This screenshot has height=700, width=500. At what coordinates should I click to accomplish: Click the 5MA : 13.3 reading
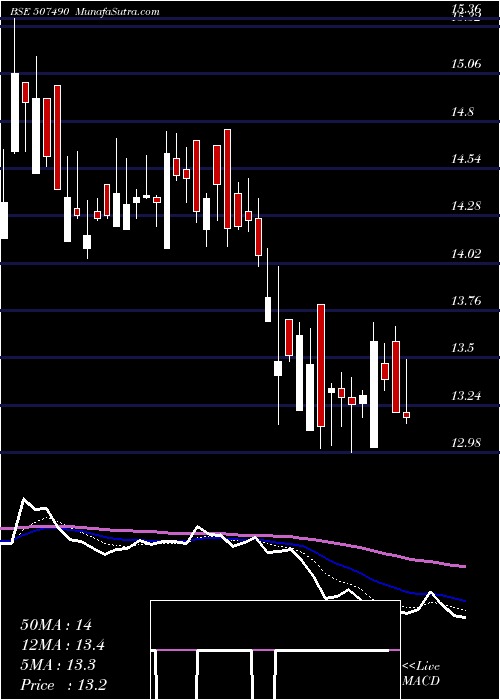click(58, 665)
